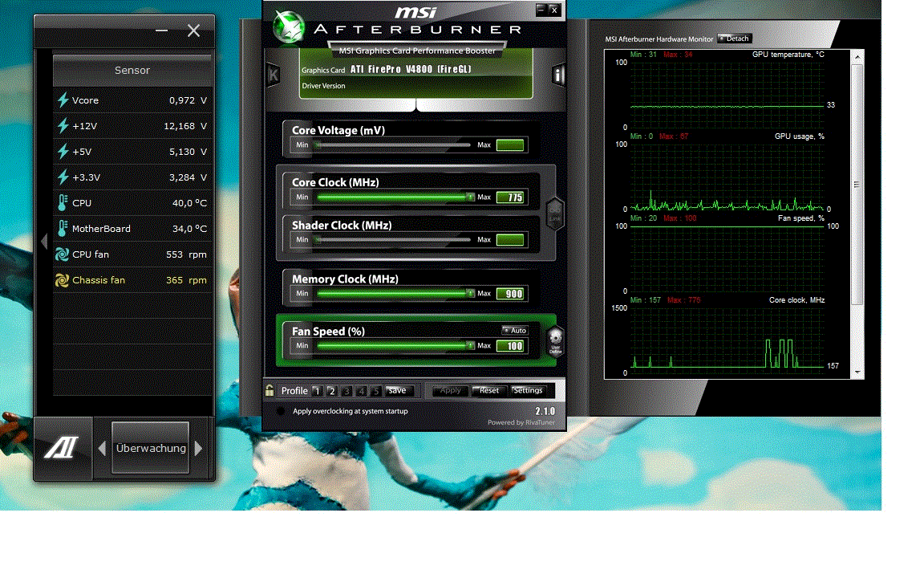Enable Auto fan speed control

514,330
